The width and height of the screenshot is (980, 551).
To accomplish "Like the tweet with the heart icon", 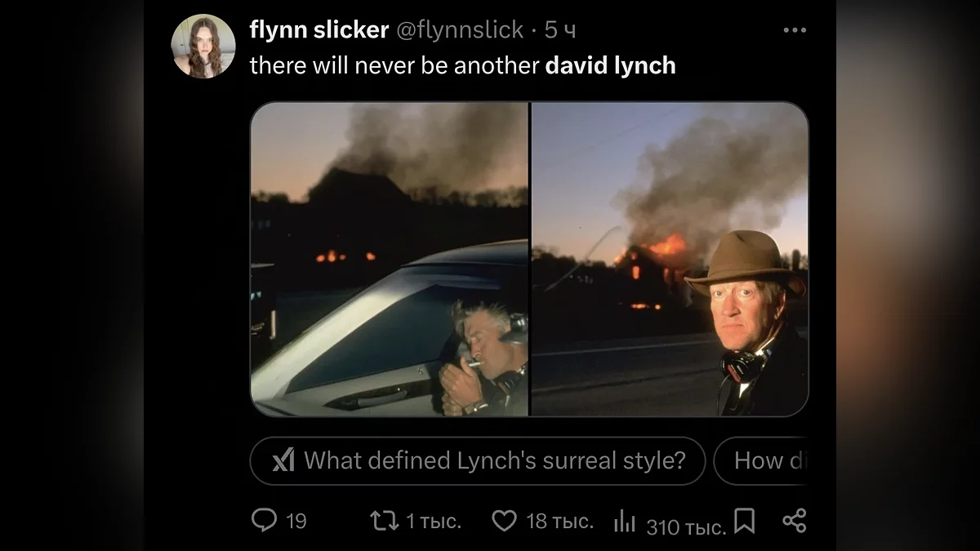I will 504,520.
